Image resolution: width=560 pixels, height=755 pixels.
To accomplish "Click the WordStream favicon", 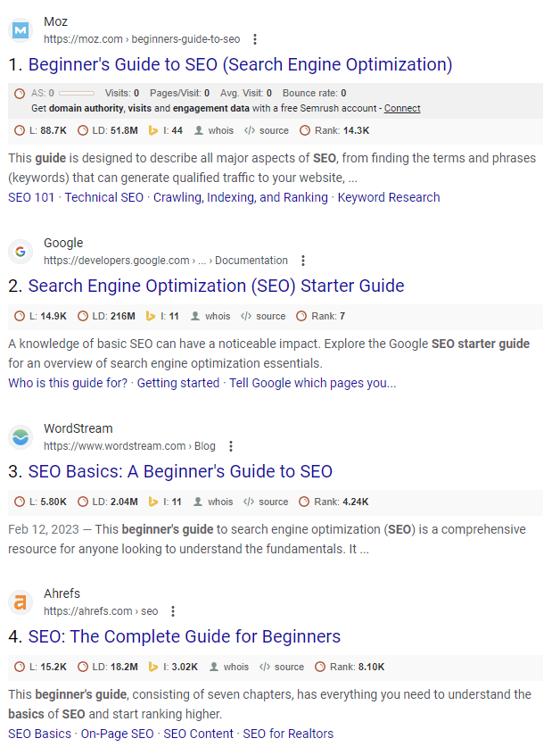I will (x=20, y=437).
